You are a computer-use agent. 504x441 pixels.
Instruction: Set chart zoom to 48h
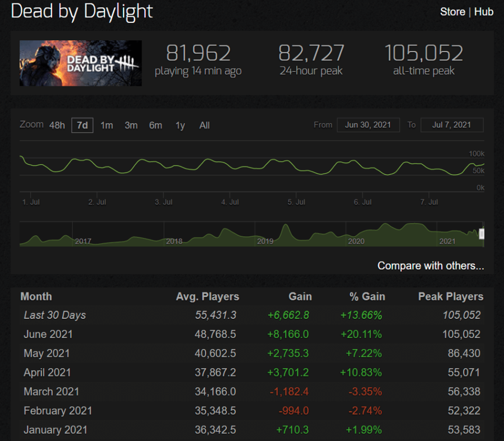click(x=57, y=125)
